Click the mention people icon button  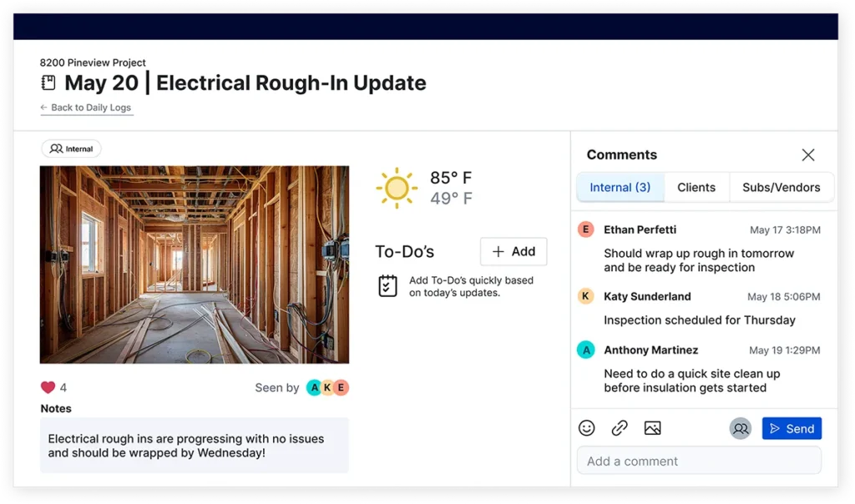click(741, 429)
